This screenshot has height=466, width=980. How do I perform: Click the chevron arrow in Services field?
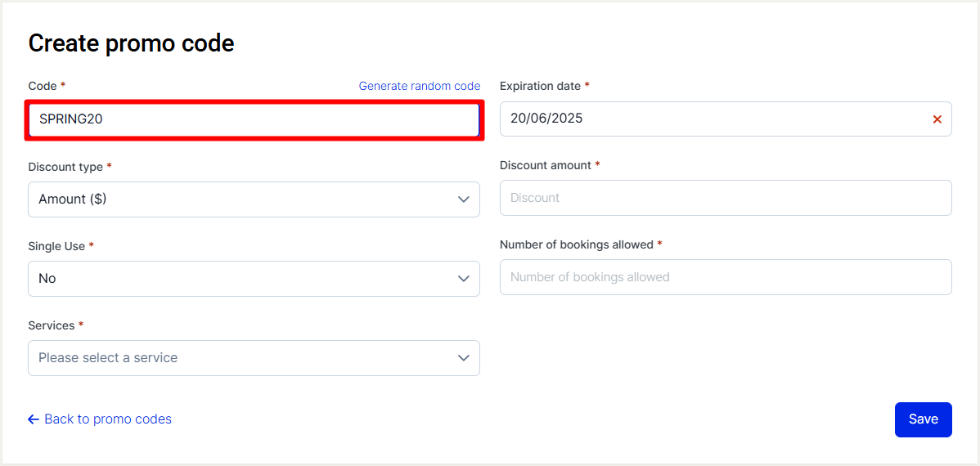pyautogui.click(x=463, y=358)
